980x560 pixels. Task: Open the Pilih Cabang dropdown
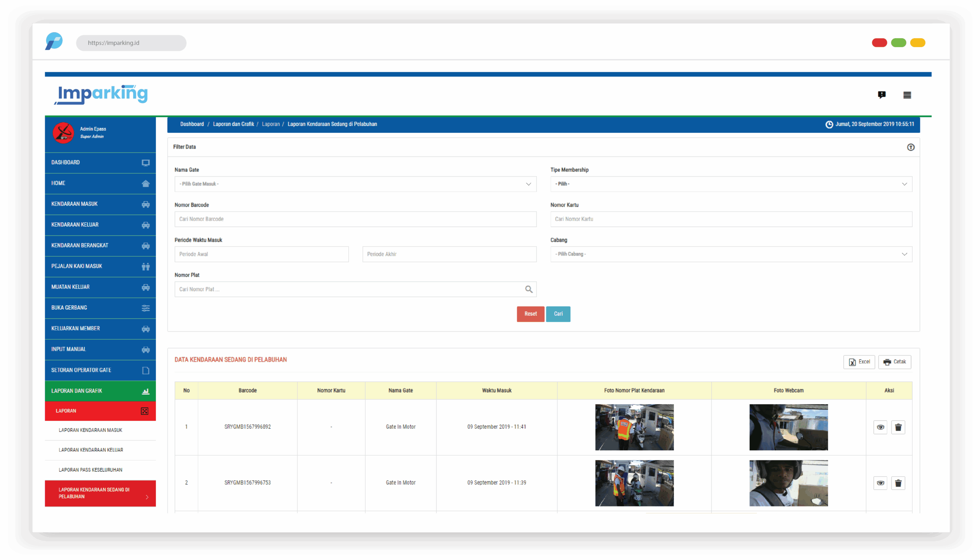pos(730,254)
